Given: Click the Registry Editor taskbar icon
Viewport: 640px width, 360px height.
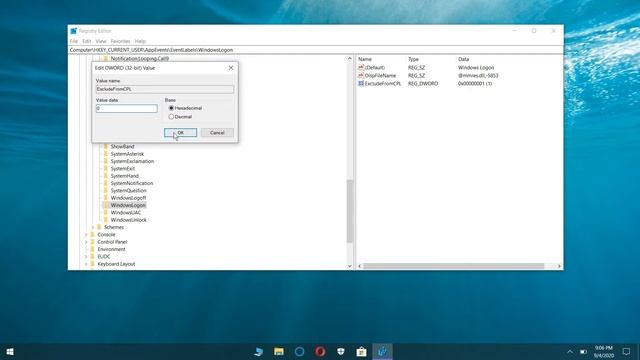Looking at the screenshot, I should [x=382, y=351].
